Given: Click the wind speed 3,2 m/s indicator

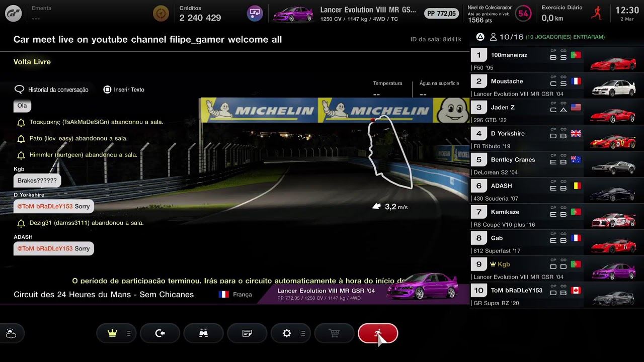Looking at the screenshot, I should [390, 207].
